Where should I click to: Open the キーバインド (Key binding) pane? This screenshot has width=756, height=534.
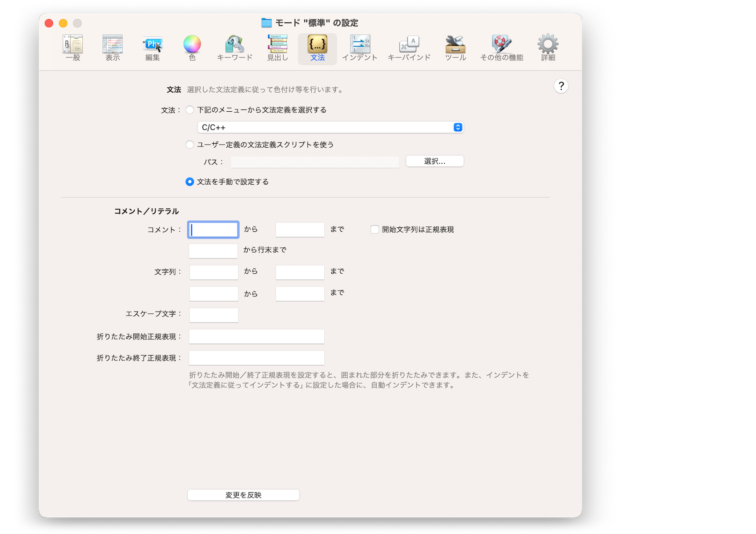(x=409, y=48)
